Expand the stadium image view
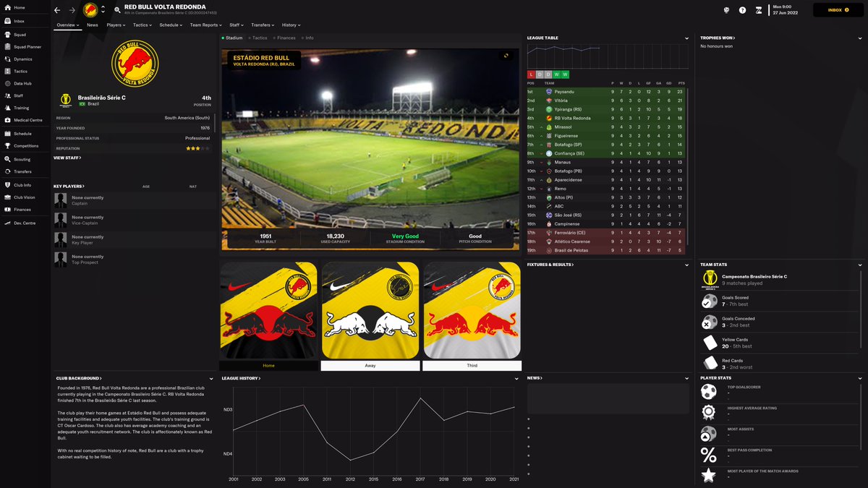 (x=506, y=56)
